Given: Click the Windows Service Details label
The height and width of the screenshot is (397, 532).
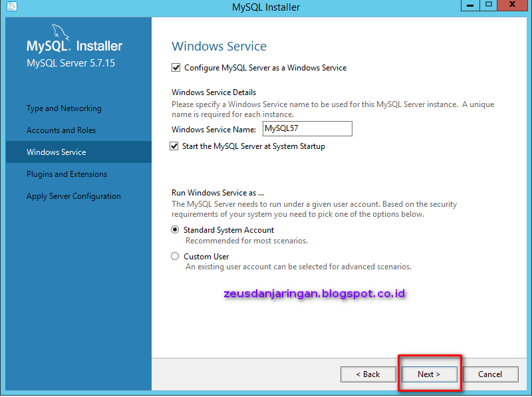Looking at the screenshot, I should click(x=213, y=92).
